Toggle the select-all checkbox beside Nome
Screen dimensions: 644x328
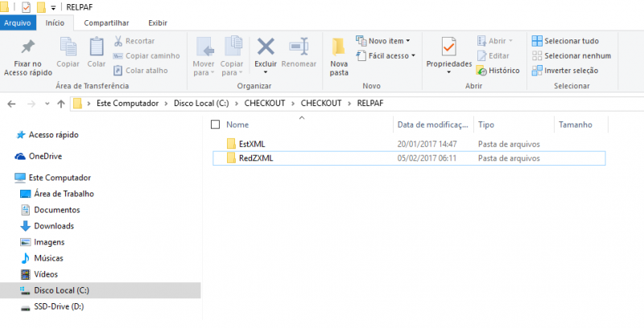[215, 125]
